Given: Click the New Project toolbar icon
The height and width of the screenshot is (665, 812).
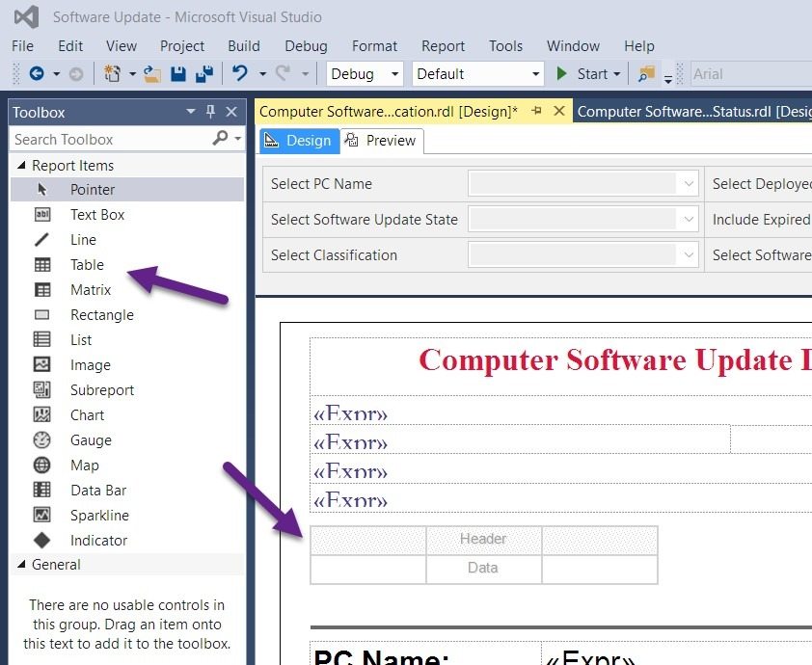Looking at the screenshot, I should pyautogui.click(x=112, y=74).
